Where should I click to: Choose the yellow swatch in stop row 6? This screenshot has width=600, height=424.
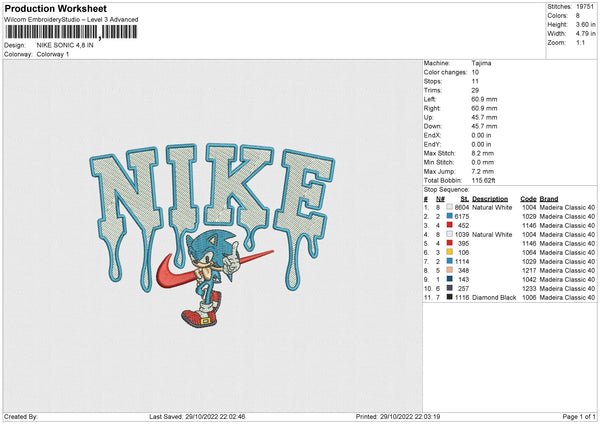click(x=449, y=252)
